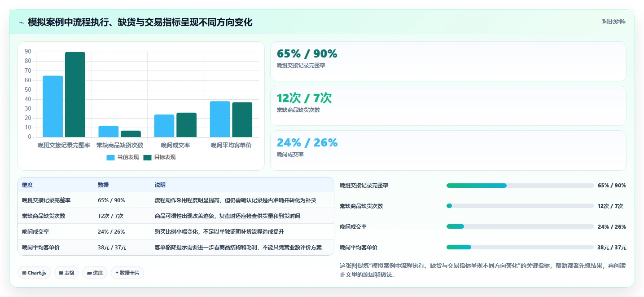The width and height of the screenshot is (644, 297).
Task: Toggle the 当前表现 legend swatch
Action: coord(110,158)
